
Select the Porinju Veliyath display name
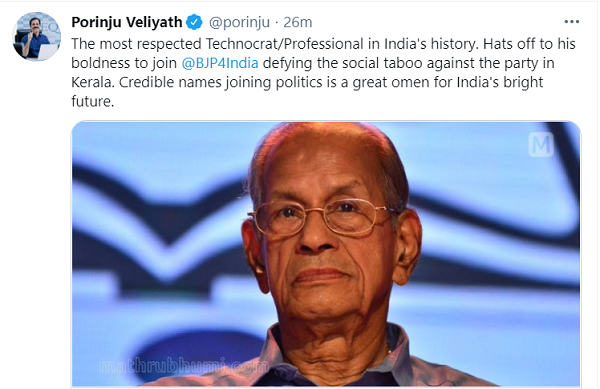(127, 22)
